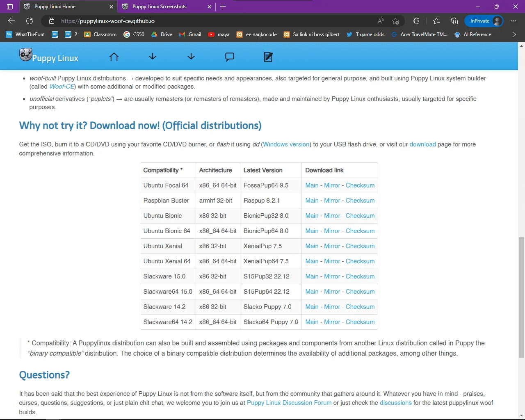Close the Puppy Linux Home tab

pos(111,7)
